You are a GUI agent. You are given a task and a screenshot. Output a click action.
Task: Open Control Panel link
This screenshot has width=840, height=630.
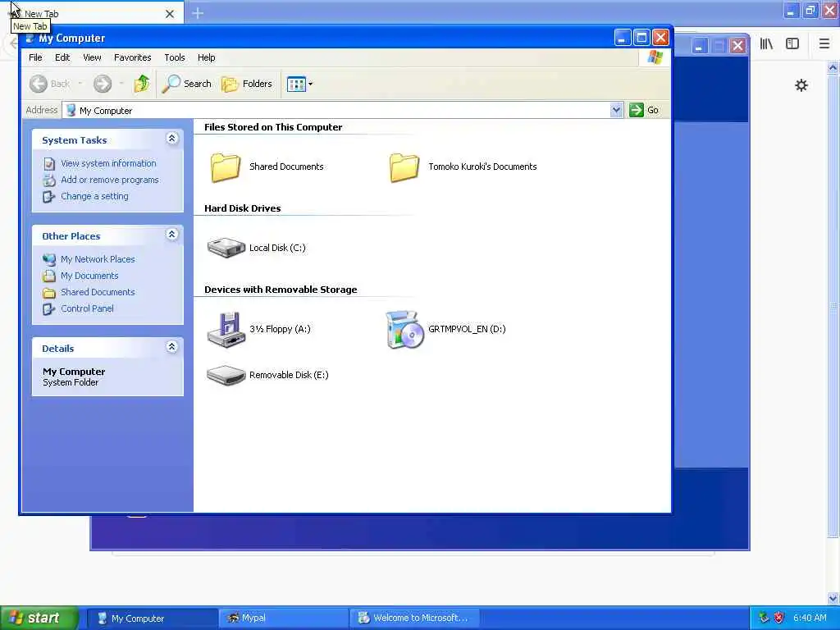pyautogui.click(x=87, y=308)
